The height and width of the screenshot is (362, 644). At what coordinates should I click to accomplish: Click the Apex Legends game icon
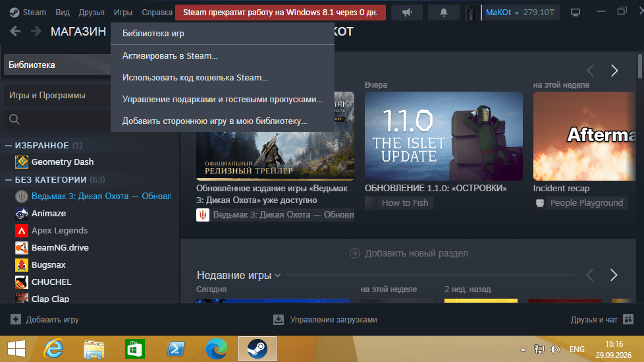click(x=21, y=230)
